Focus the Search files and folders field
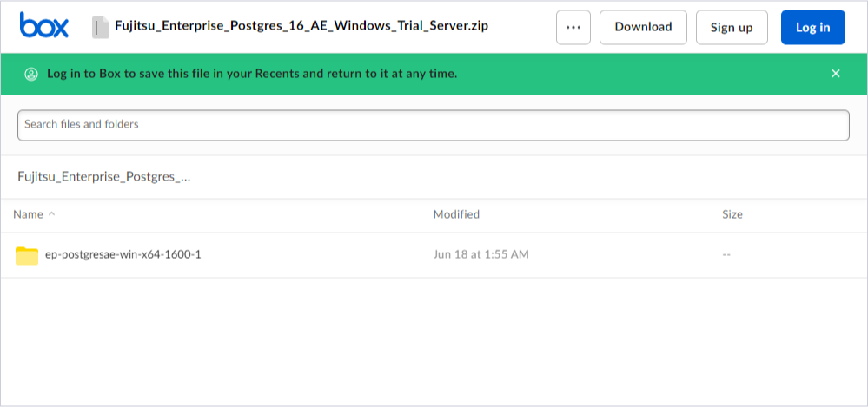The image size is (868, 407). 434,125
